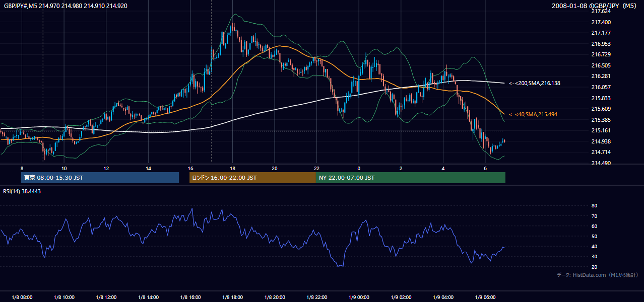
Task: Click RSI scale value 80
Action: 594,206
